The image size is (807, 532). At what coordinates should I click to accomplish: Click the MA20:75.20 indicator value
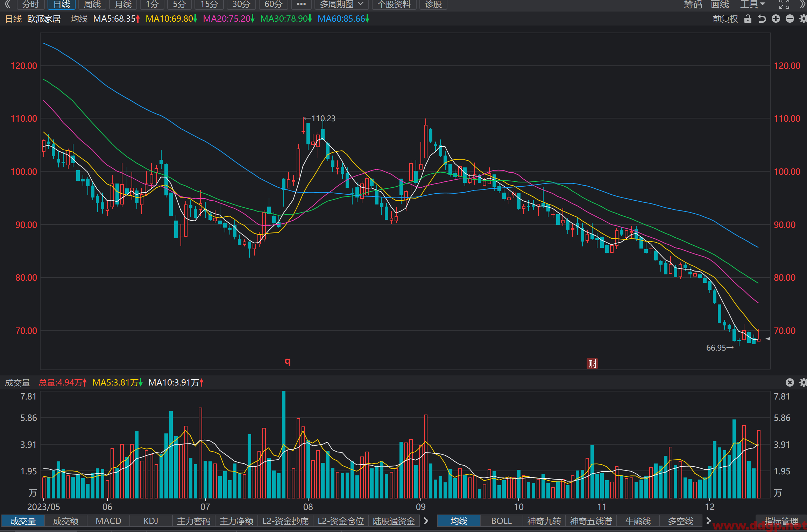coord(229,19)
